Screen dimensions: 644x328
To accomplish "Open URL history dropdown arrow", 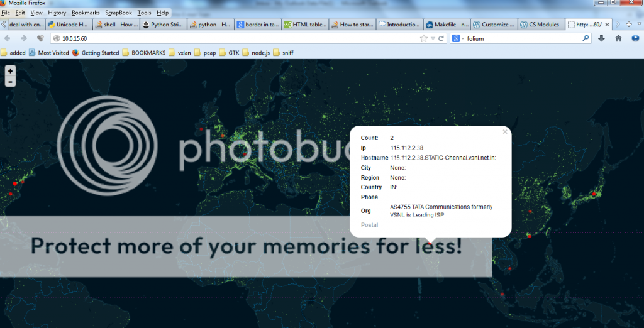I will click(433, 38).
